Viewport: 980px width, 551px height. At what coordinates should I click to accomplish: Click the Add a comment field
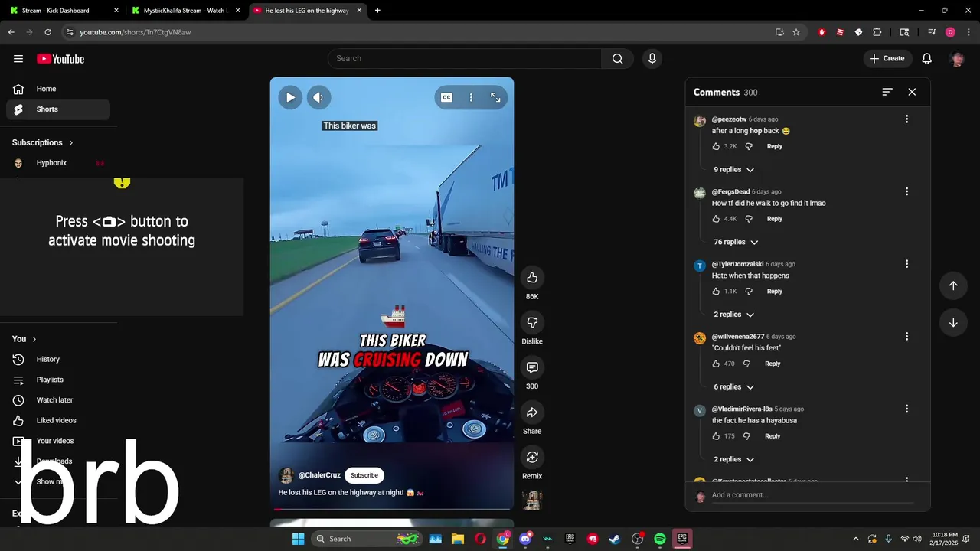tap(812, 495)
